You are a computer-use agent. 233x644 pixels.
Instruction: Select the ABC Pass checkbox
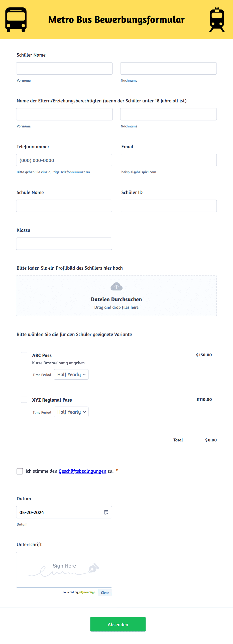[x=24, y=355]
